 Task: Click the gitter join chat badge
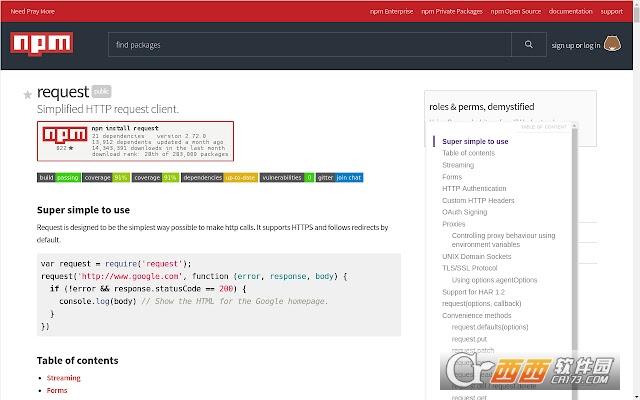pos(340,178)
